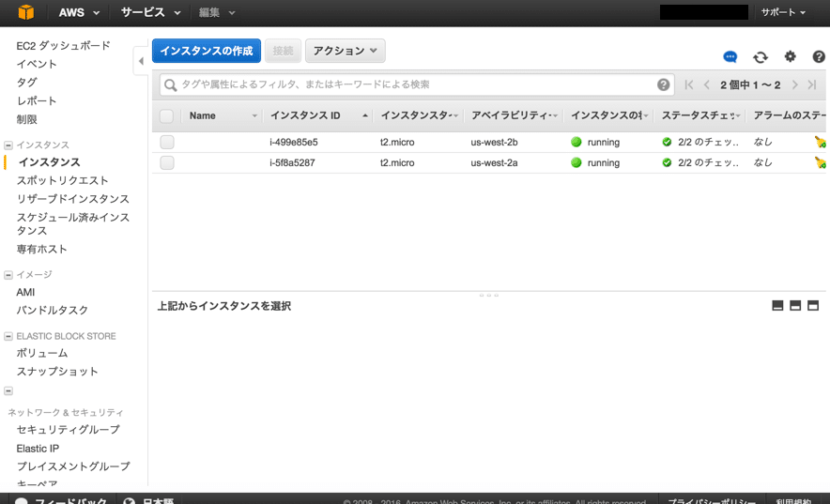The height and width of the screenshot is (504, 830).
Task: Open table settings gear icon
Action: coord(790,56)
